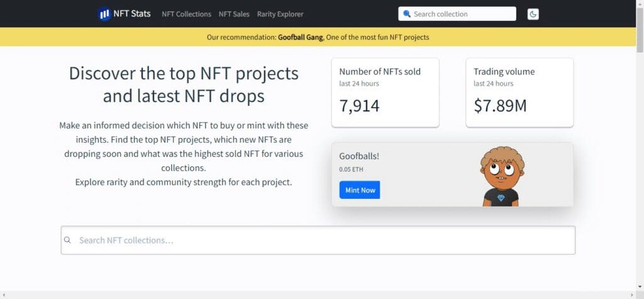Click the horizontal scrollbar left arrow

tap(3, 295)
